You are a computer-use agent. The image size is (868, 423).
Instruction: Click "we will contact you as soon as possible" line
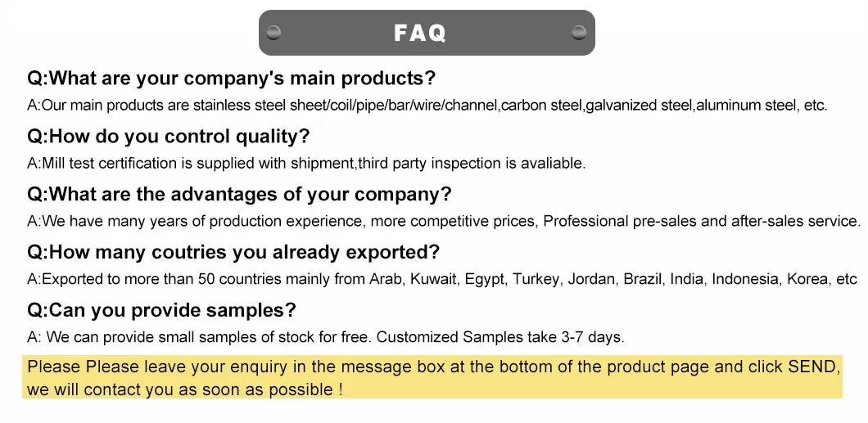point(184,389)
